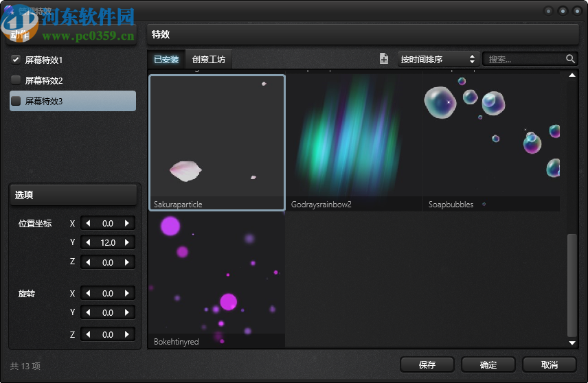Switch to the 创意工坊 tab

click(209, 59)
